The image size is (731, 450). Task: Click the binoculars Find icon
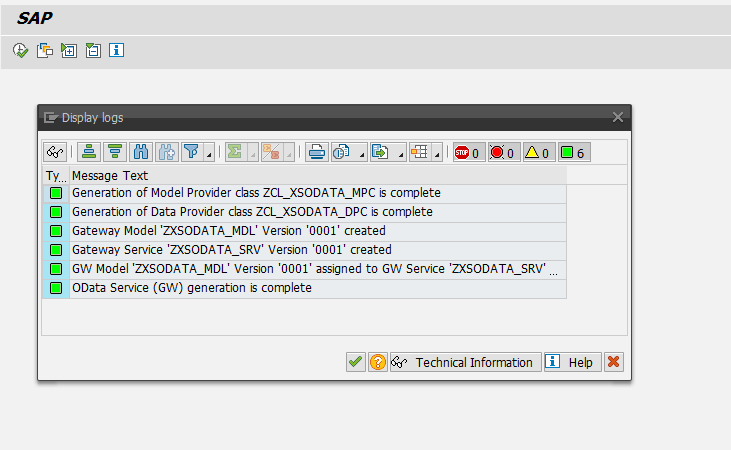(x=141, y=153)
